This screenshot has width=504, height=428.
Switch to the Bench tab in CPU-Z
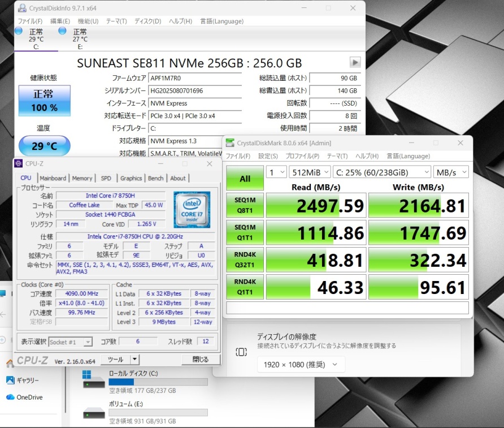(156, 178)
